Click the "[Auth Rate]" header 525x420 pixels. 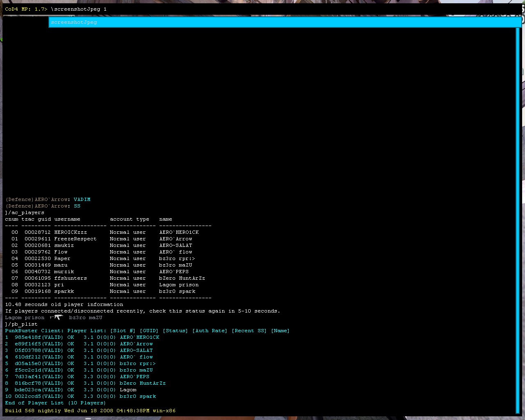(210, 331)
